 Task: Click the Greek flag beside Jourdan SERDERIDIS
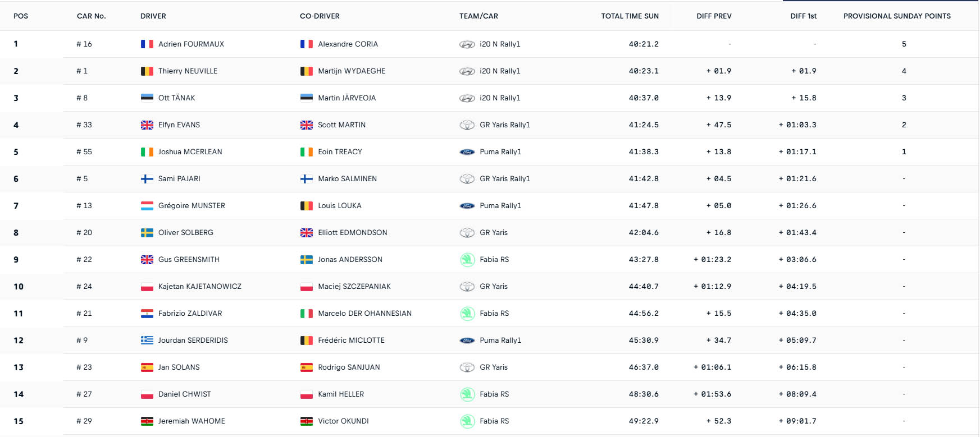pos(147,341)
